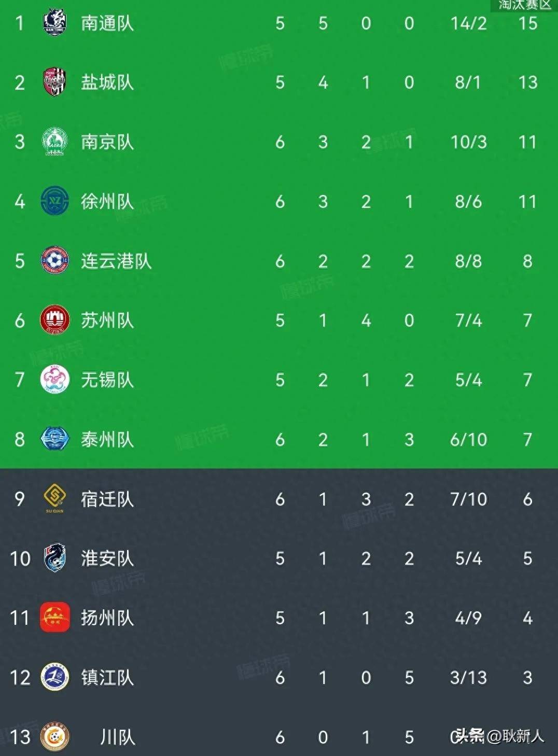558x756 pixels.
Task: Open the 南通队 team name
Action: pyautogui.click(x=107, y=23)
